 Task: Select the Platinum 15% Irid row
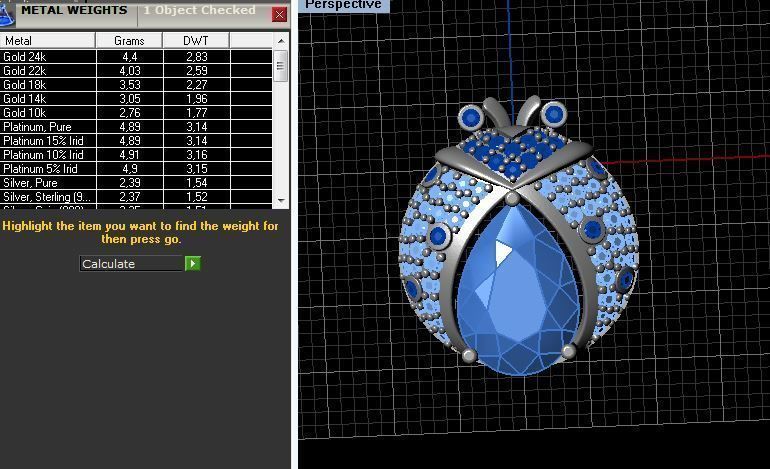[136, 140]
